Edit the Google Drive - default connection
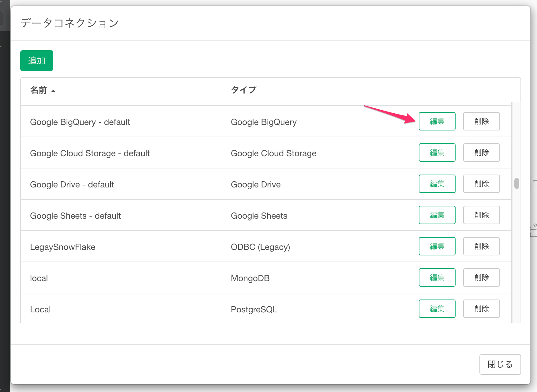Screen dimensions: 537x392 (x=437, y=184)
